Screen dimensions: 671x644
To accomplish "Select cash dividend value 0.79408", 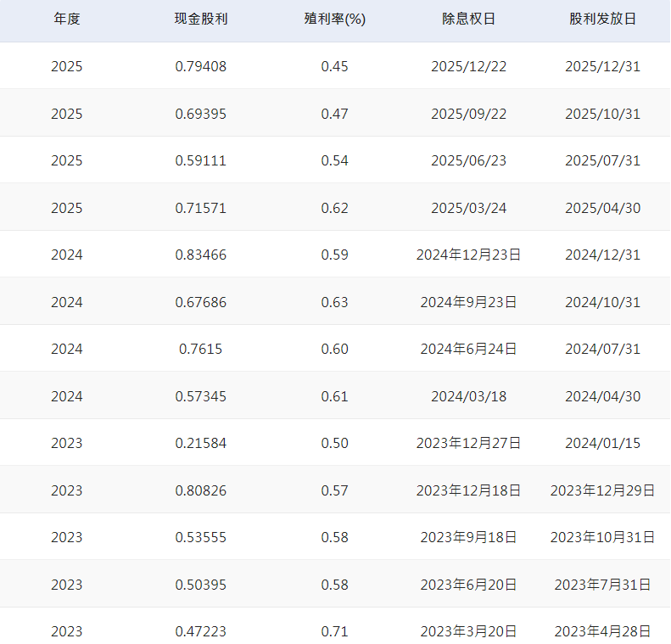I will click(201, 66).
